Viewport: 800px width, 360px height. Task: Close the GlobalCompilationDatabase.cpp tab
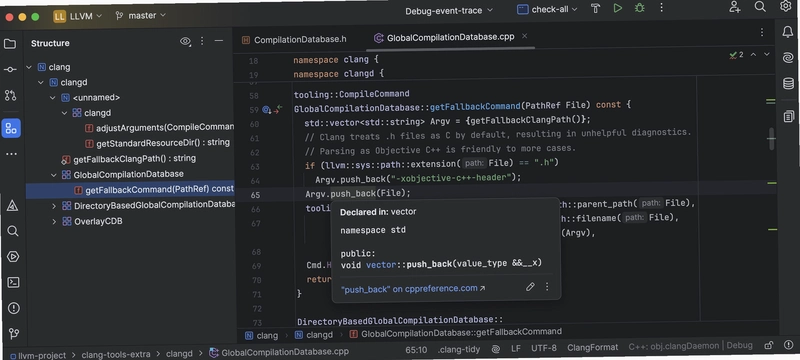tap(524, 36)
